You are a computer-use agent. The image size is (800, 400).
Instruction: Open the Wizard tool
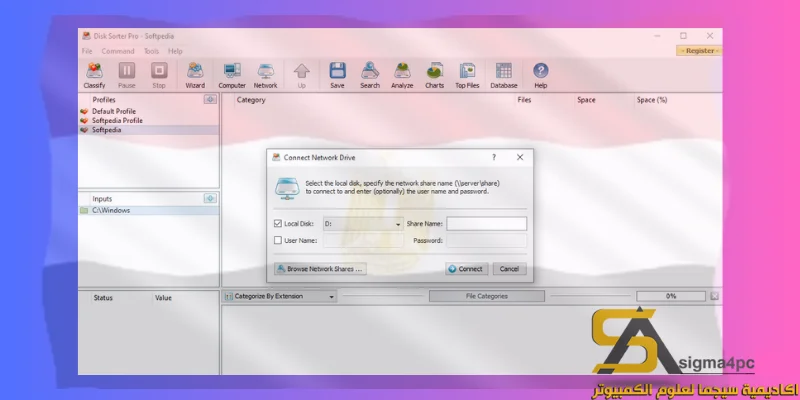(195, 75)
